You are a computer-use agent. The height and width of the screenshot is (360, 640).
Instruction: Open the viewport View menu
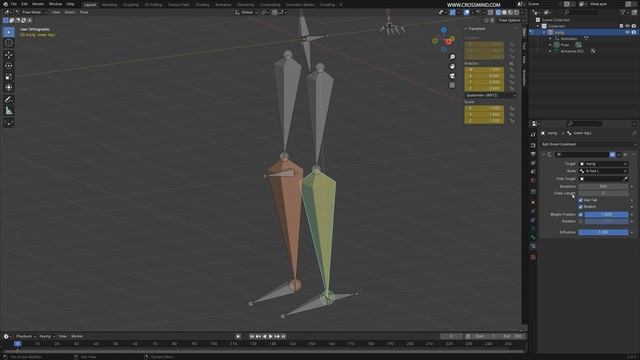coord(56,12)
